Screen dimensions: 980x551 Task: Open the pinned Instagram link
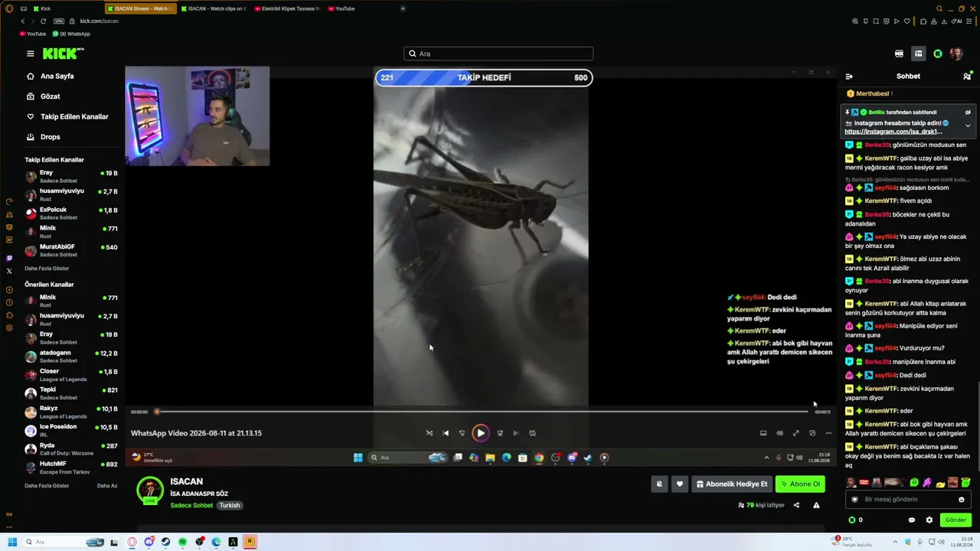click(893, 132)
